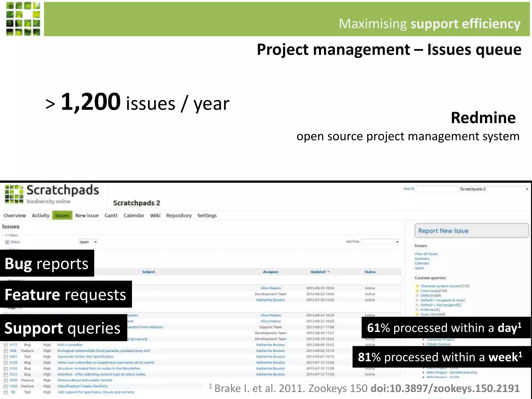Click the '2013-07-30 14:26' updated date
Screen dimensions: 532x399
pos(320,300)
